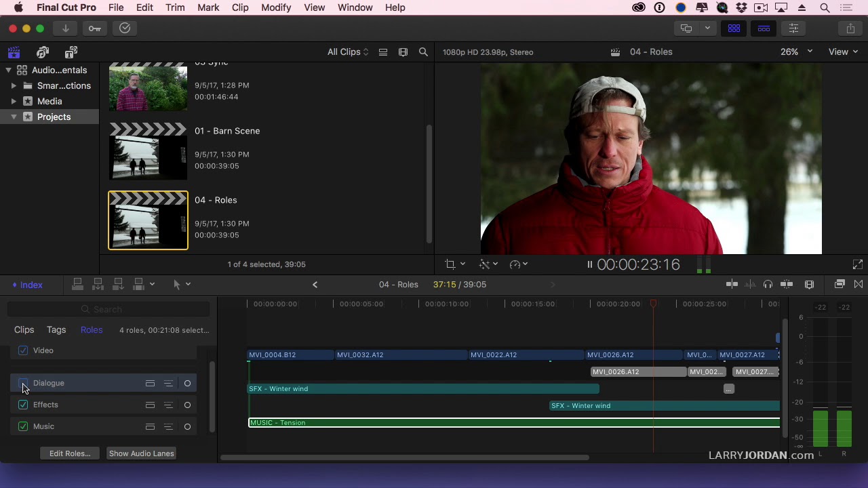Overwrite clip in the timeline
Image resolution: width=868 pixels, height=488 pixels.
pos(139,284)
